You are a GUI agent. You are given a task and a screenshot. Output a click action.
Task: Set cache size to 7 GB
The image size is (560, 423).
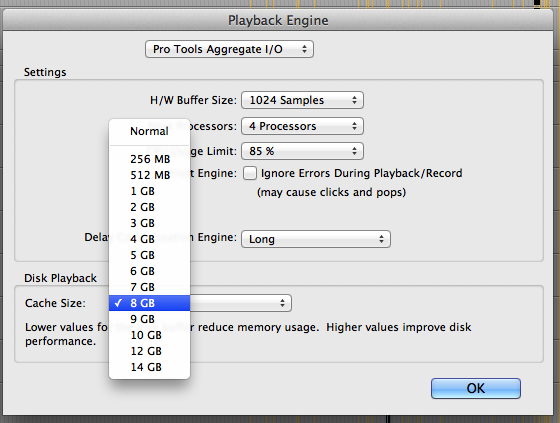click(x=149, y=287)
